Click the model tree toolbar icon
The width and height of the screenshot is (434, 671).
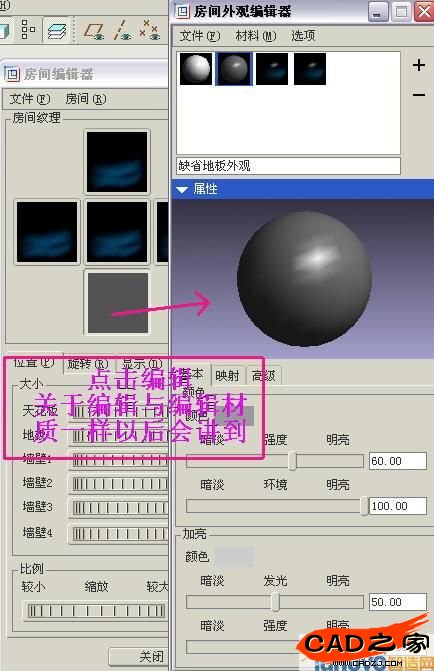point(28,30)
